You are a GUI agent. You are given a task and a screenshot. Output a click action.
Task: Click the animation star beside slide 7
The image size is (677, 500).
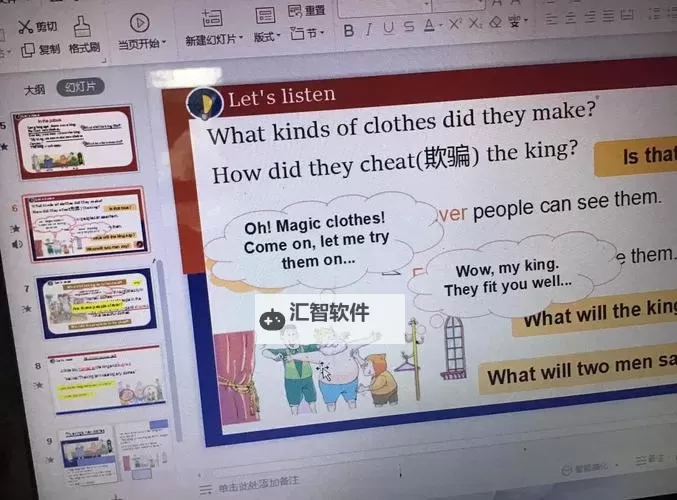tap(27, 308)
